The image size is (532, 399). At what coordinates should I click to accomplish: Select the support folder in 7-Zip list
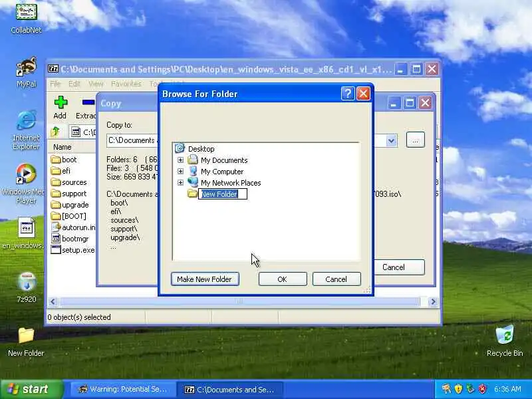68,194
